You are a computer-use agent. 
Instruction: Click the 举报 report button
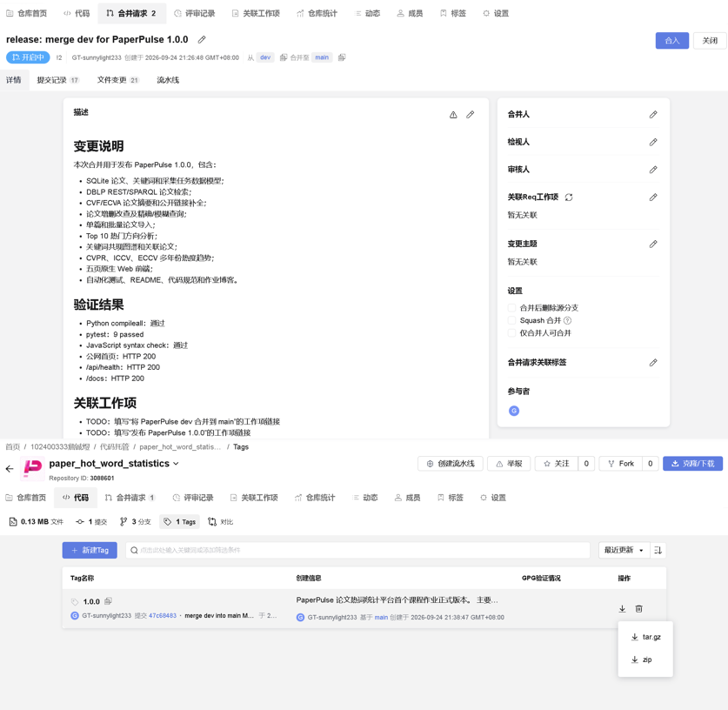coord(509,464)
